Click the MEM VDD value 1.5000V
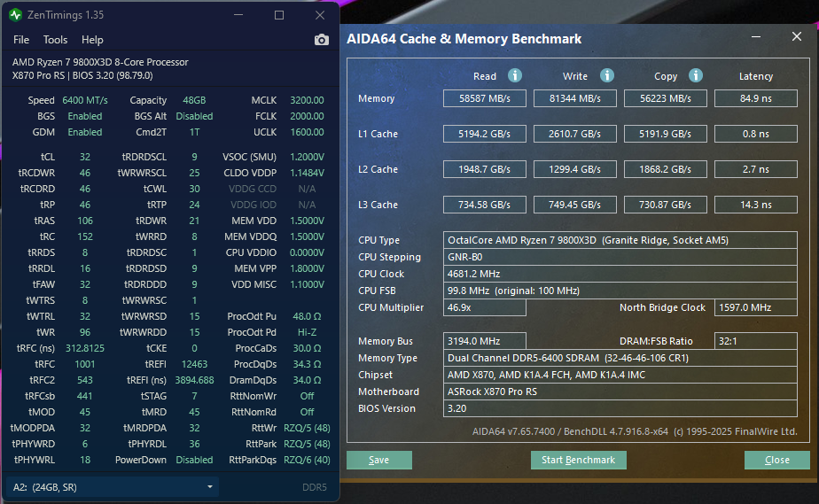 pos(307,221)
